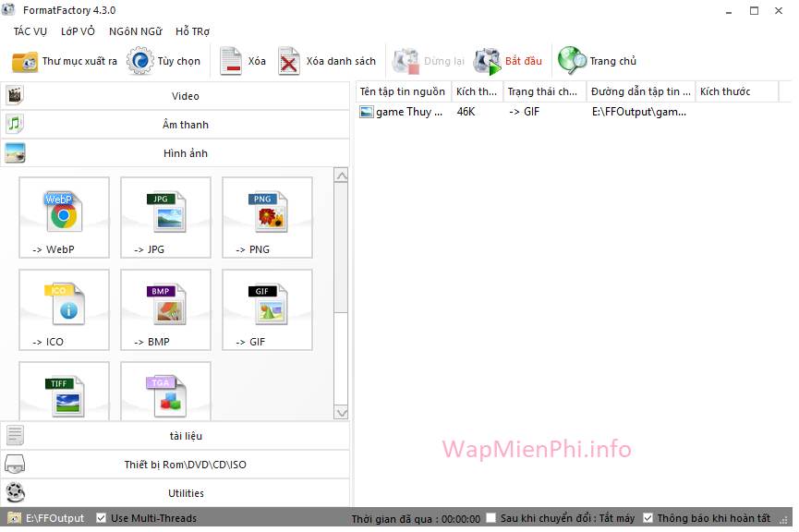799x532 pixels.
Task: Click the image list scroll up arrow
Action: click(x=342, y=175)
